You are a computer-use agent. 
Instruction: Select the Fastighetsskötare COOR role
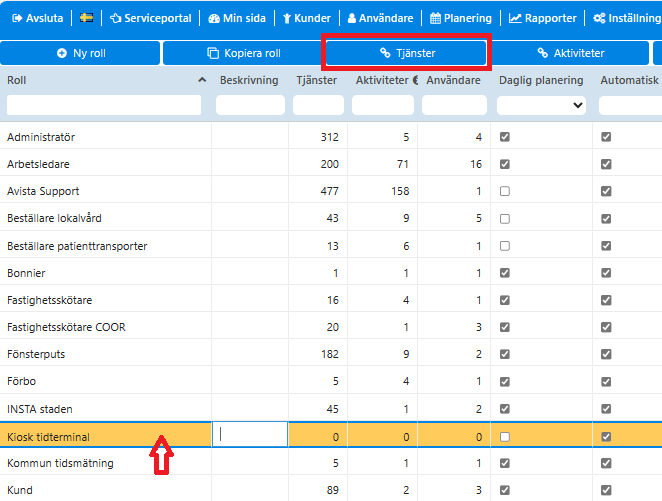(66, 327)
